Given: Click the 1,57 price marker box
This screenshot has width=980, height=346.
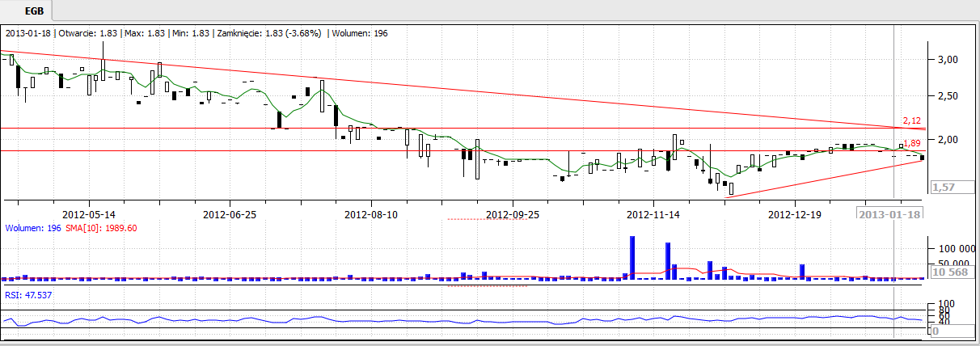Looking at the screenshot, I should pos(944,188).
